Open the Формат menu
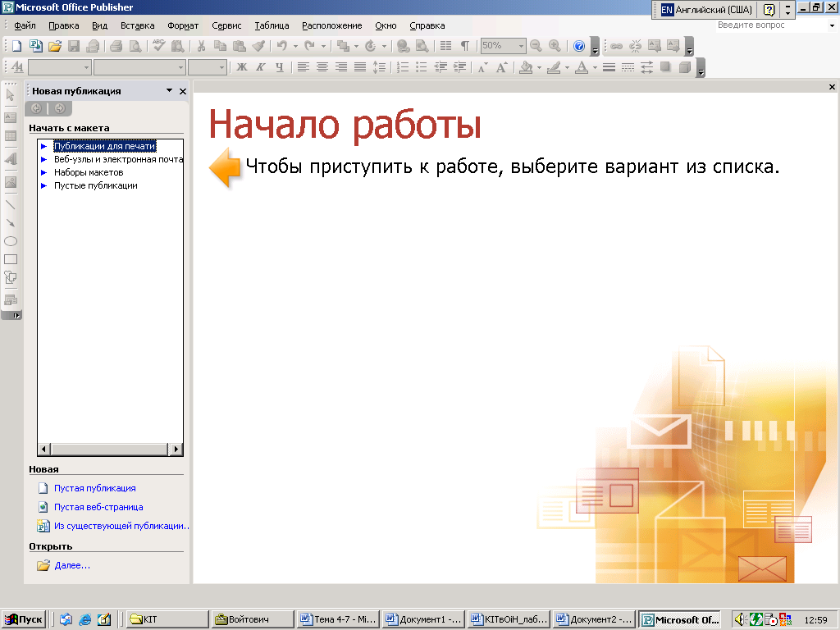 click(x=183, y=25)
